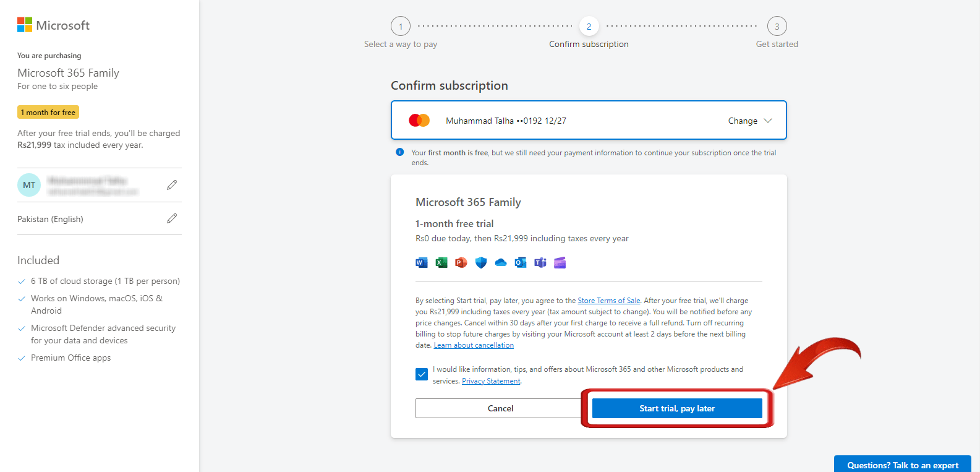Screen dimensions: 980x472
Task: Expand the Change payment method dropdown
Action: 750,121
